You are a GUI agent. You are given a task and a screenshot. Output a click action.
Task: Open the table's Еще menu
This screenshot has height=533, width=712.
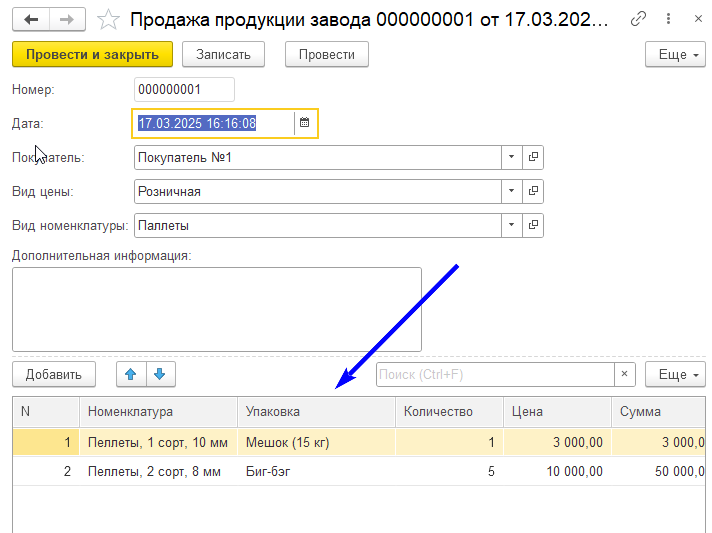[x=675, y=374]
